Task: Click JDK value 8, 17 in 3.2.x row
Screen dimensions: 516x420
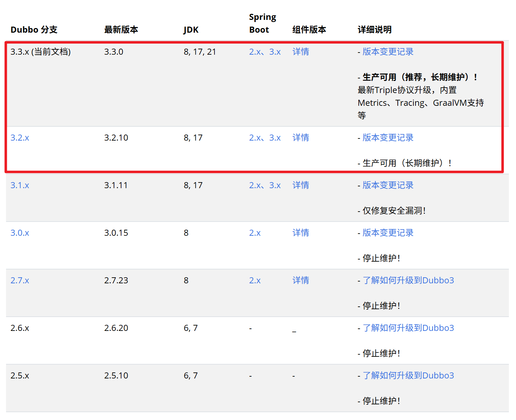Action: (x=193, y=138)
